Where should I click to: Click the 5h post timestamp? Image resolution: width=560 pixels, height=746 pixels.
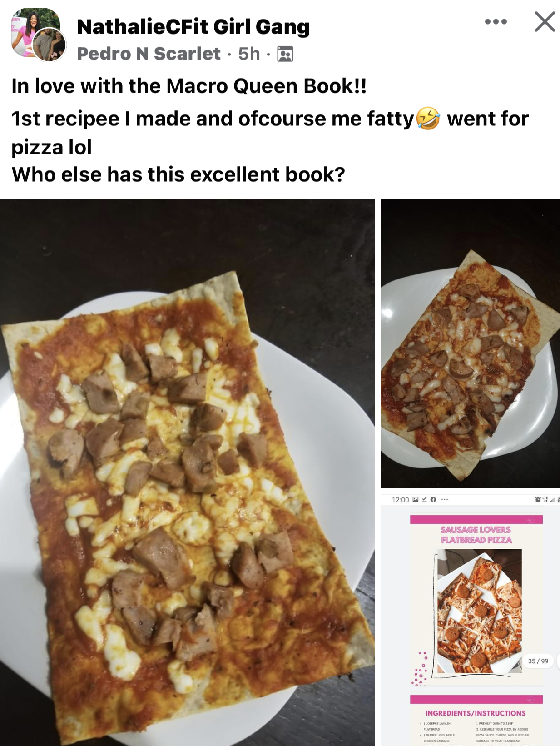click(249, 54)
